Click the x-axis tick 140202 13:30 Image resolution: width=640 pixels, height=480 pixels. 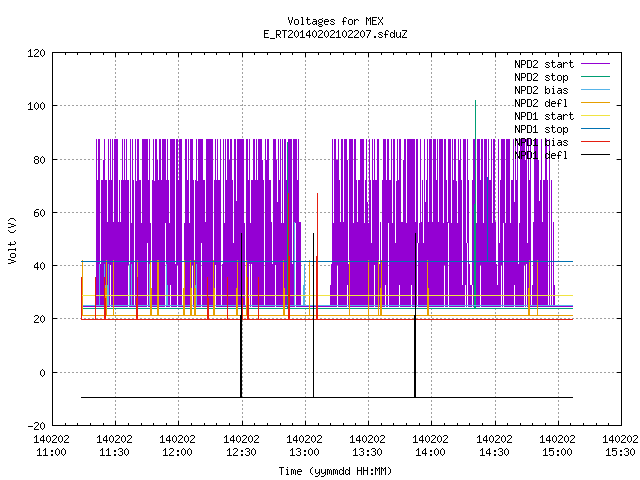(368, 446)
